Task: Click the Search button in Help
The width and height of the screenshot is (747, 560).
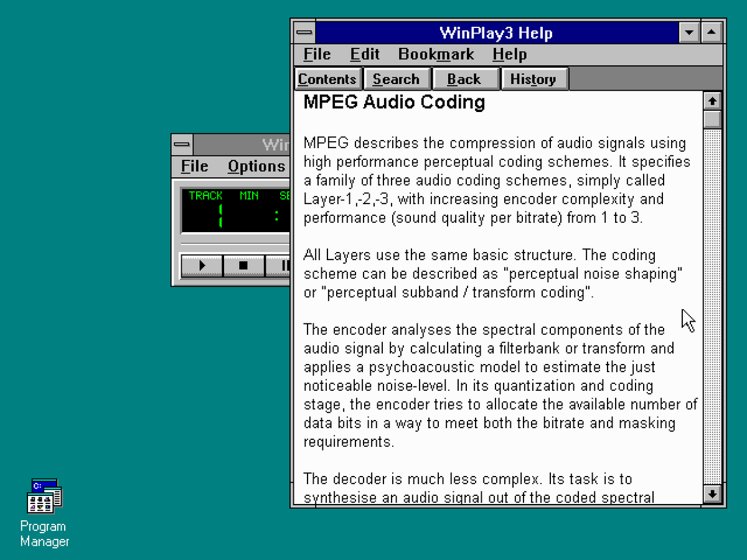Action: coord(397,79)
